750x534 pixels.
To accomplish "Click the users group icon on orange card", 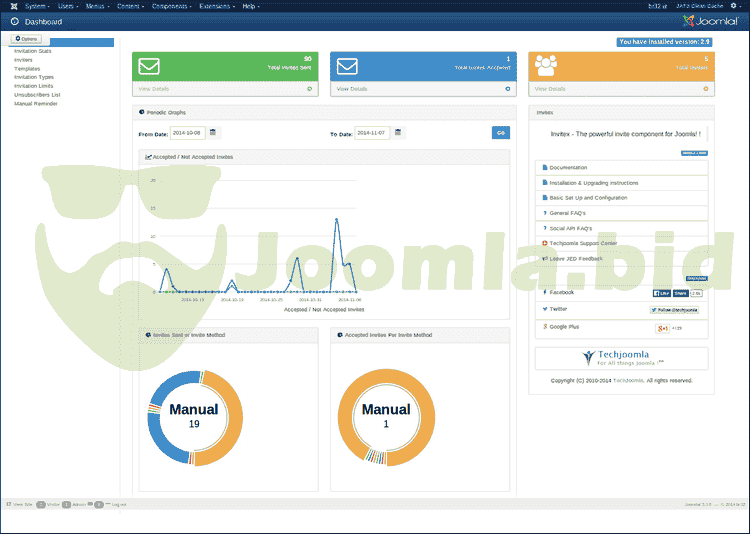I will [547, 67].
